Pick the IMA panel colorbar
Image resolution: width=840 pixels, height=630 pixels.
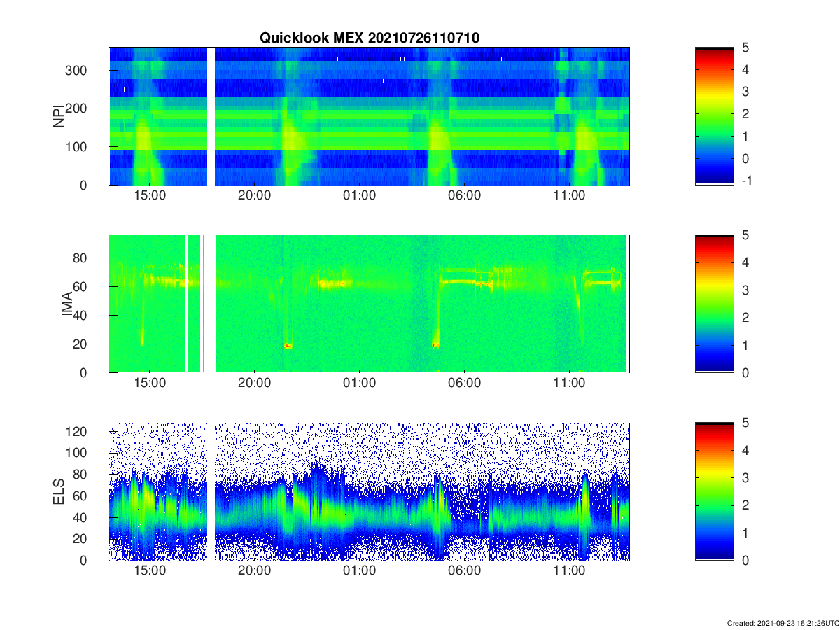[x=714, y=304]
